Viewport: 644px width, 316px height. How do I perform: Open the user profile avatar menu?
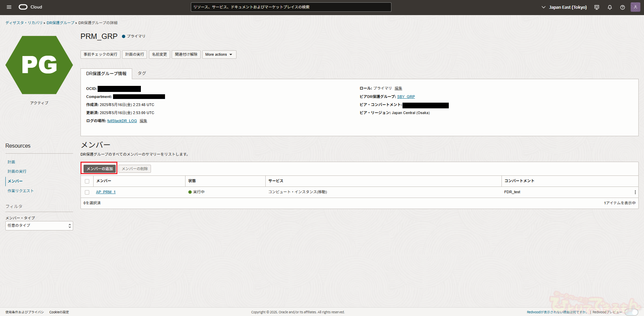(635, 7)
